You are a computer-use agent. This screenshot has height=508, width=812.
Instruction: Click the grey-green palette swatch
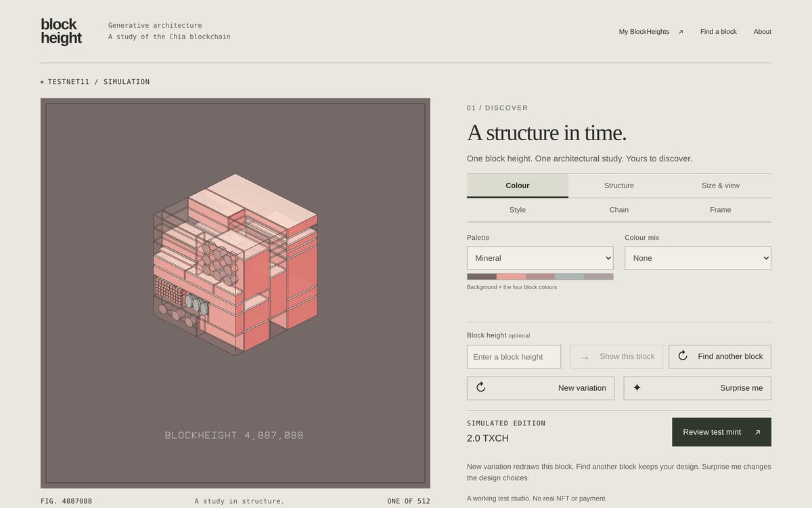(570, 276)
